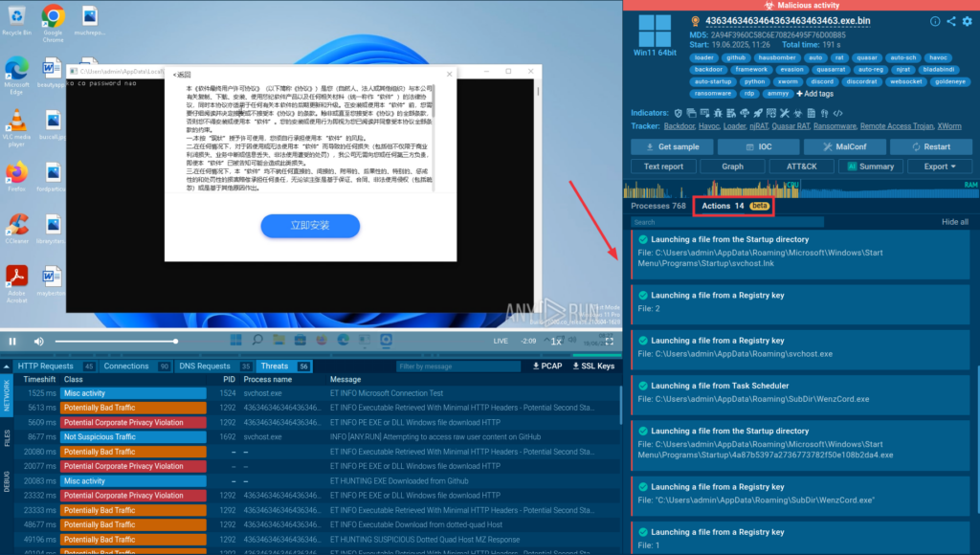Select the Threats tab

coord(284,366)
